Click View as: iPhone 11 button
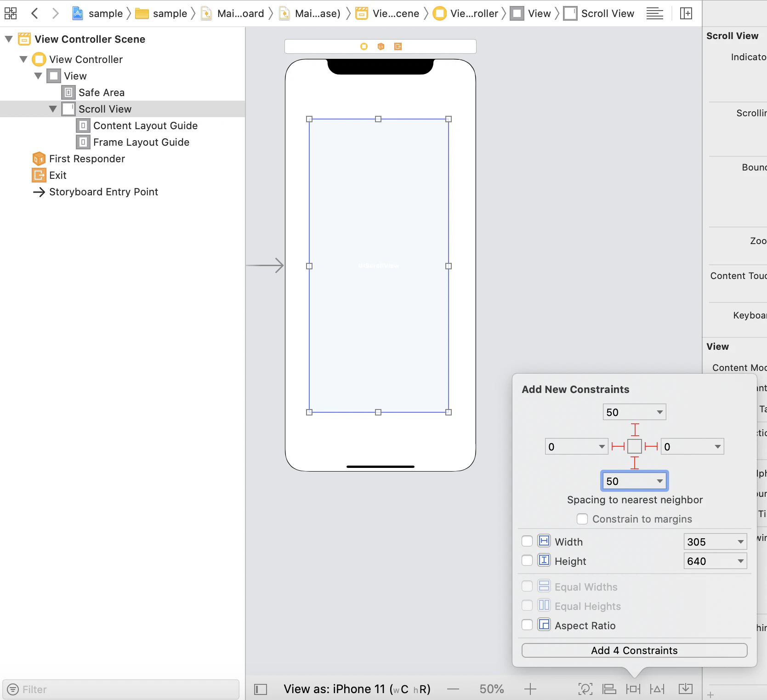 pyautogui.click(x=357, y=689)
